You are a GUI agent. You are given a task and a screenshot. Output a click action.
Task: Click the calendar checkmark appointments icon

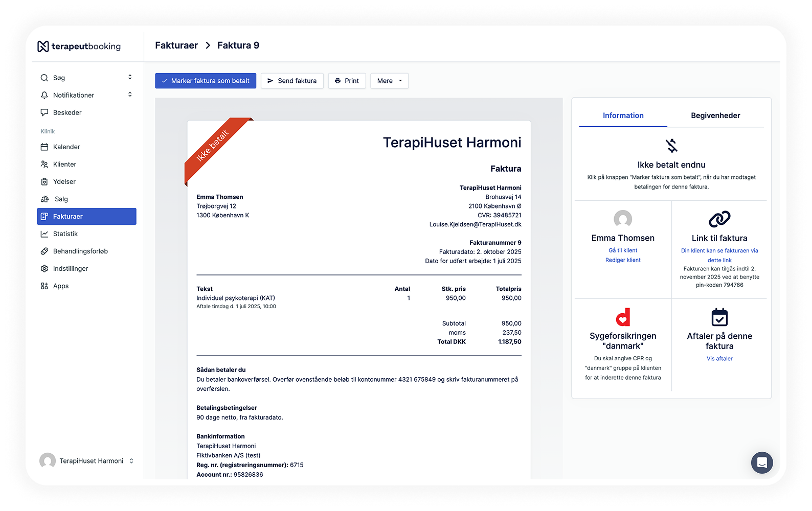click(719, 317)
